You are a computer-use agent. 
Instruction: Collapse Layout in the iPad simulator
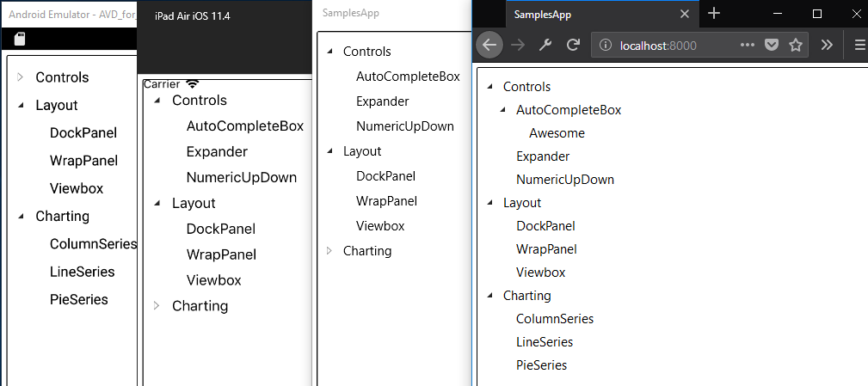click(x=157, y=204)
